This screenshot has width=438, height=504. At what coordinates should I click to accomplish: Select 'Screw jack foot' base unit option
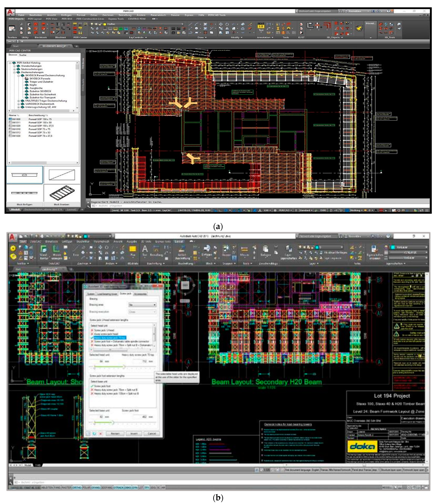pyautogui.click(x=102, y=386)
